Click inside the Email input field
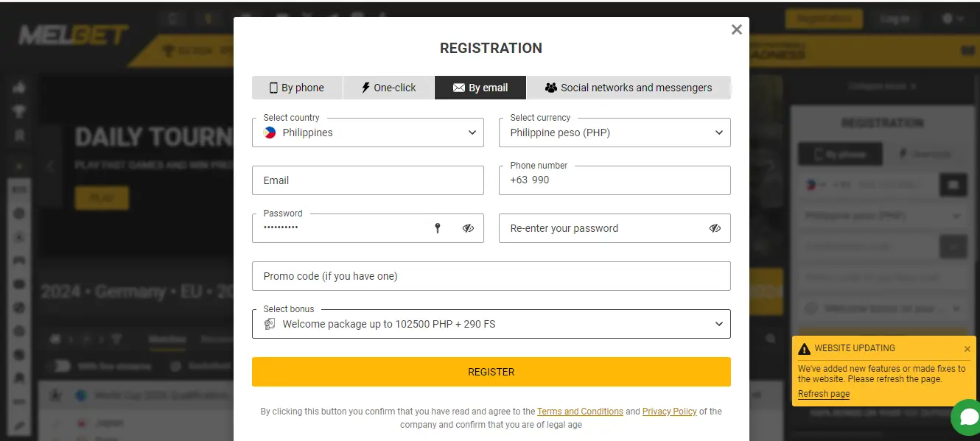The image size is (980, 441). [368, 180]
